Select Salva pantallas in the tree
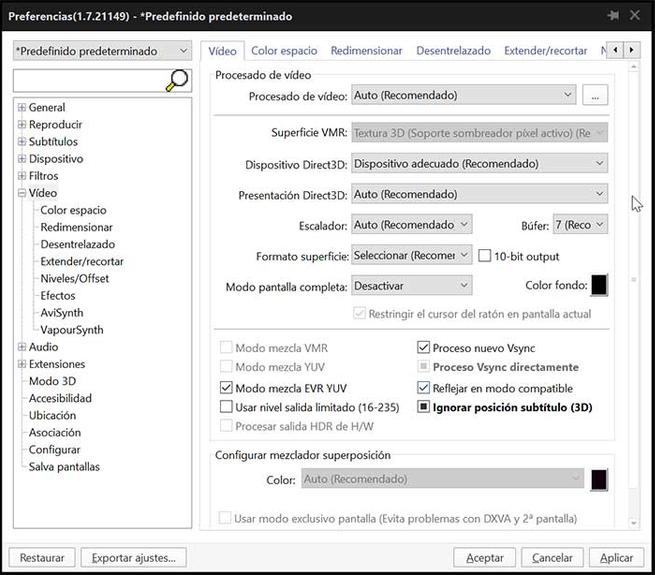Image resolution: width=655 pixels, height=575 pixels. click(x=64, y=467)
